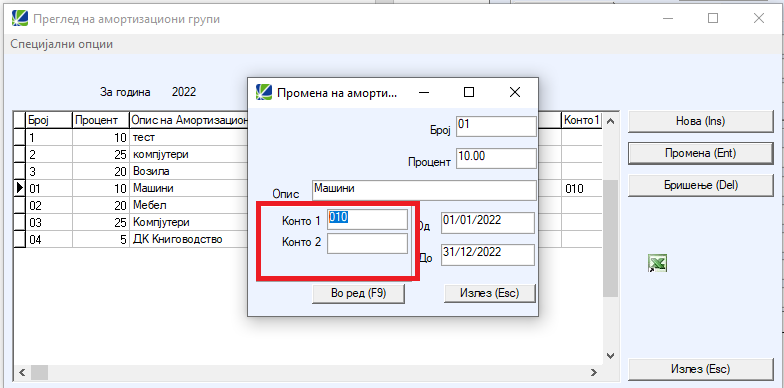Open the Специјални опции menu
784x388 pixels.
(62, 44)
